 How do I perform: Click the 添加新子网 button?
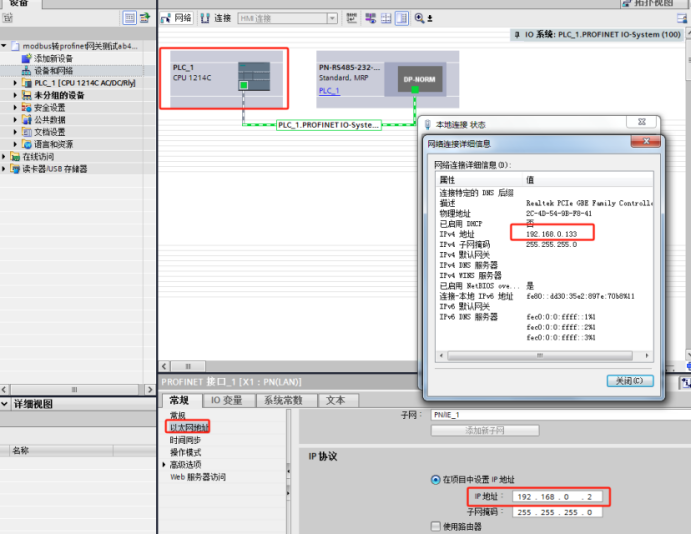pos(485,430)
